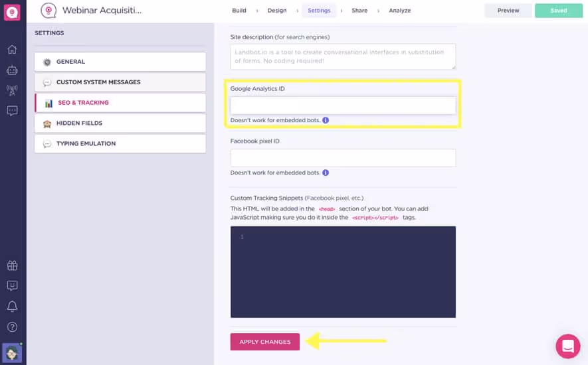
Task: Open Custom System Messages section
Action: pyautogui.click(x=120, y=82)
